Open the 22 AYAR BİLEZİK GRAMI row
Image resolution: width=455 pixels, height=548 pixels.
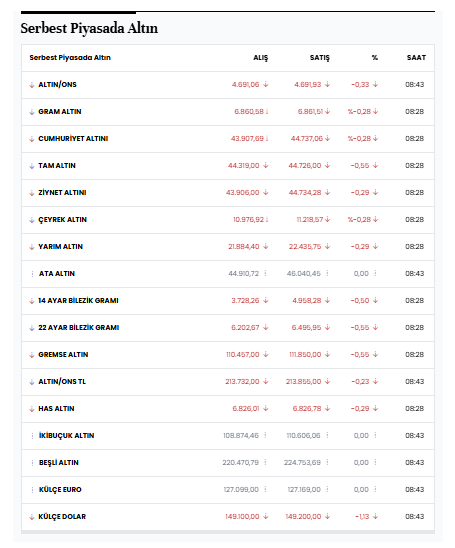(228, 328)
